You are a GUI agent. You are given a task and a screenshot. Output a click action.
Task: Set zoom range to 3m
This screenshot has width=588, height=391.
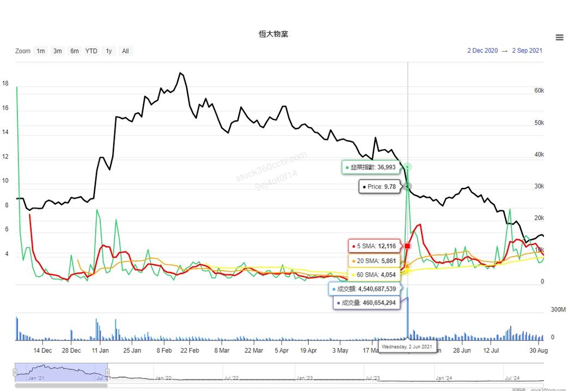[x=57, y=51]
